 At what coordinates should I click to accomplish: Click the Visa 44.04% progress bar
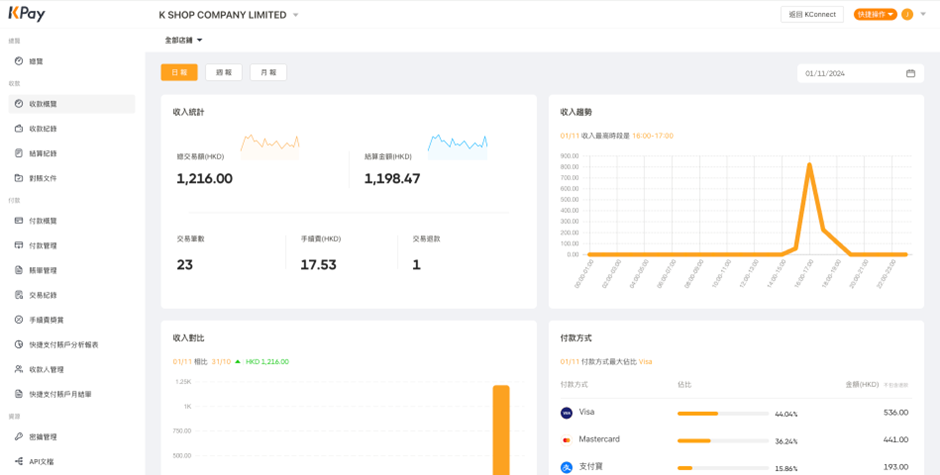tap(723, 414)
